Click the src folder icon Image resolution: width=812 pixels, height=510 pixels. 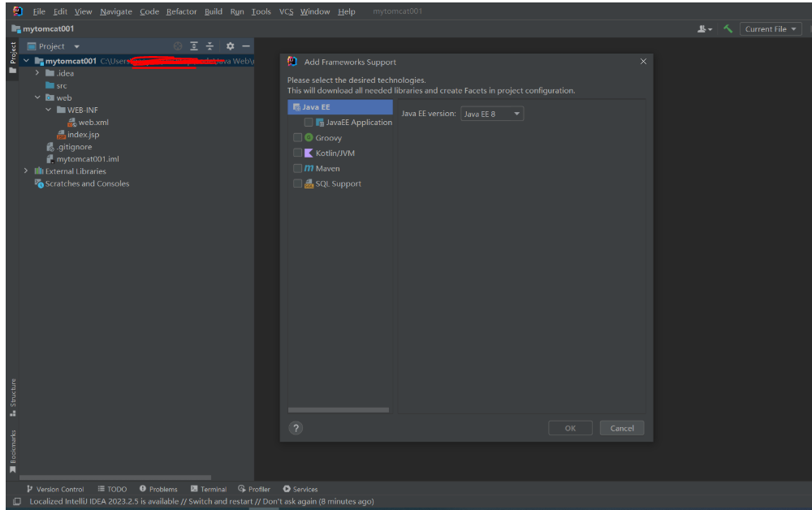tap(50, 85)
